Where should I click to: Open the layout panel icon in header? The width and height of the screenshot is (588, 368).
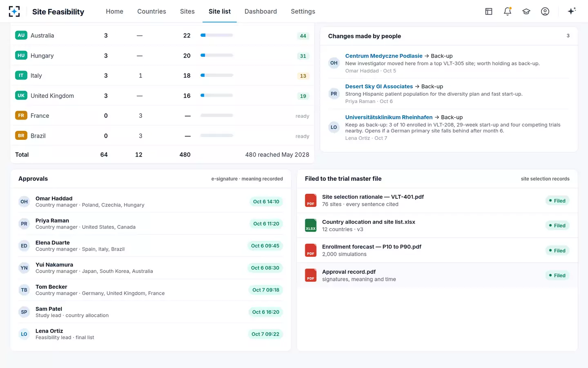[x=489, y=11]
